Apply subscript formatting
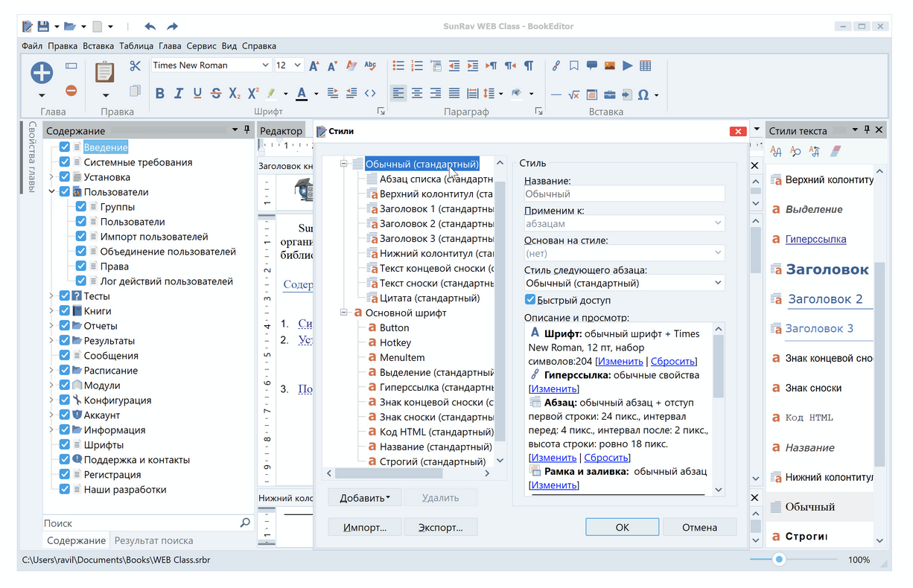The image size is (913, 588). pyautogui.click(x=234, y=93)
